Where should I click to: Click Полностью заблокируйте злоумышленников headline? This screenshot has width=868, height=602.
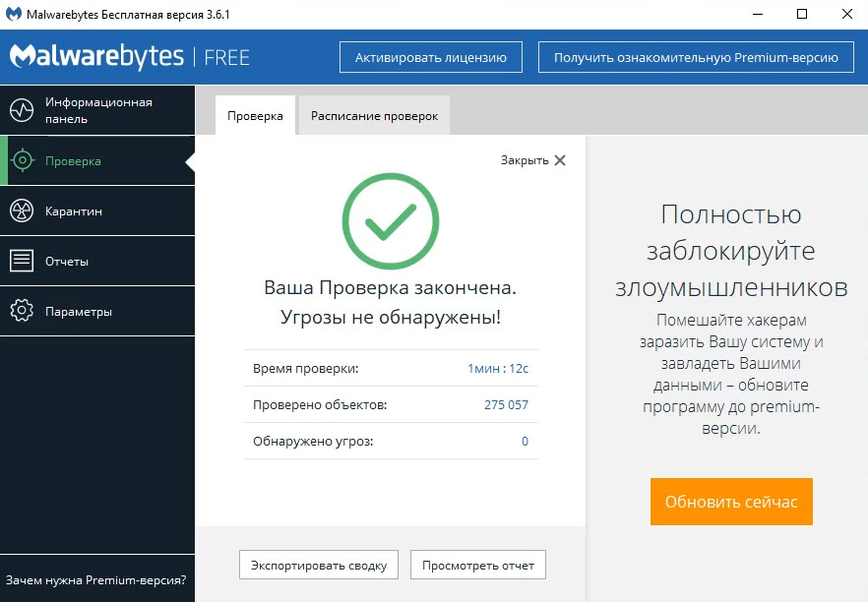pyautogui.click(x=731, y=251)
